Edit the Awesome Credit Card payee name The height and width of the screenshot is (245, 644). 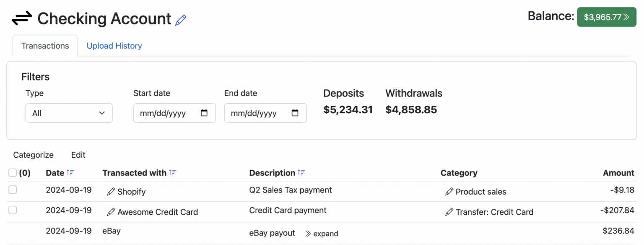[111, 212]
